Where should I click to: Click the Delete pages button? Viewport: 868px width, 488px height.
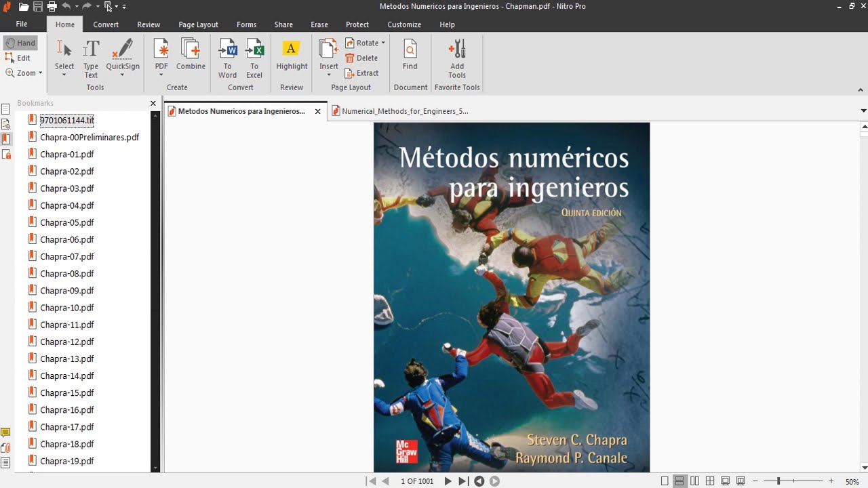[x=361, y=58]
